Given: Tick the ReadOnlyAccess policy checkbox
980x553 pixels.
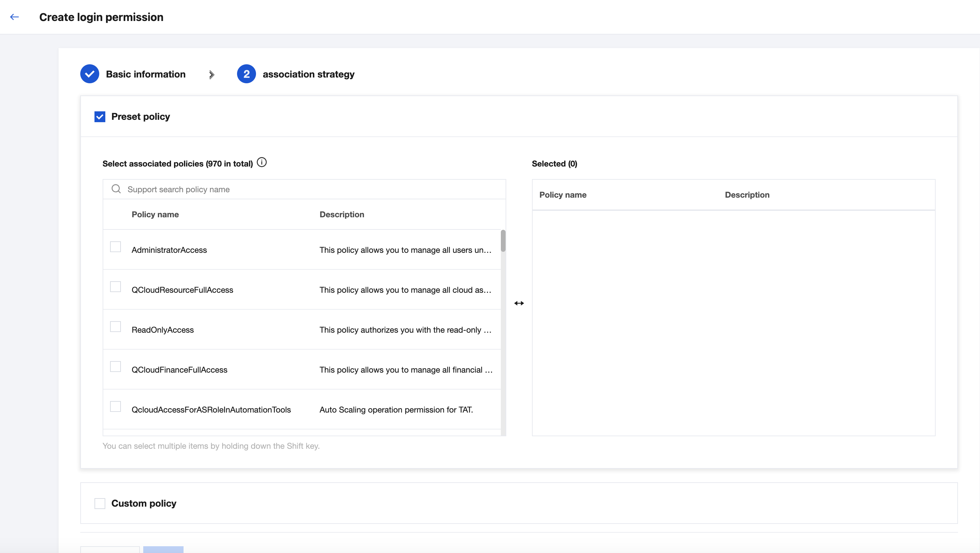Looking at the screenshot, I should click(x=115, y=327).
